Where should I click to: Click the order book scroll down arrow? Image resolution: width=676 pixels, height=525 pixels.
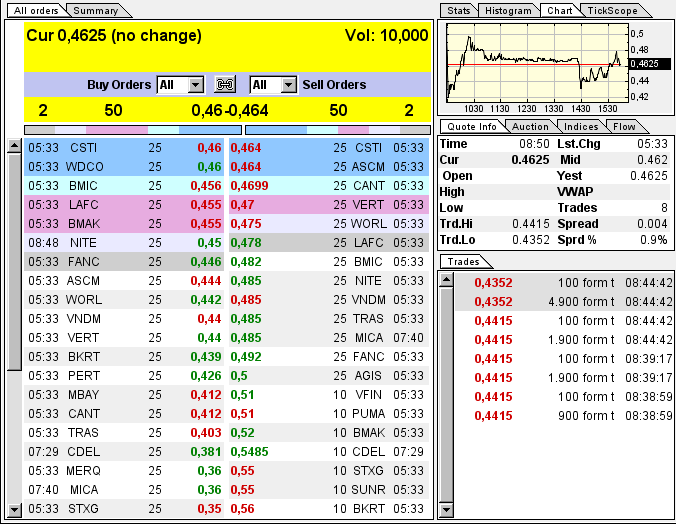(x=14, y=510)
